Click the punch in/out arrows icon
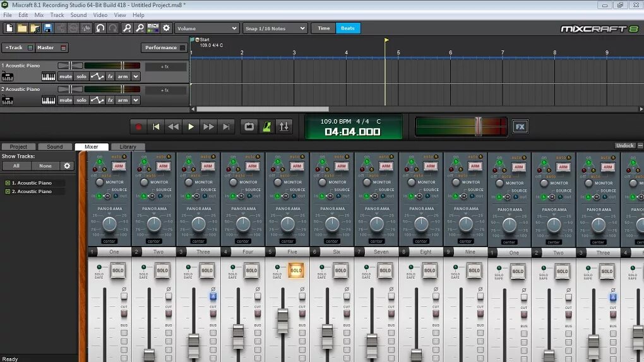This screenshot has height=362, width=644. [x=284, y=127]
